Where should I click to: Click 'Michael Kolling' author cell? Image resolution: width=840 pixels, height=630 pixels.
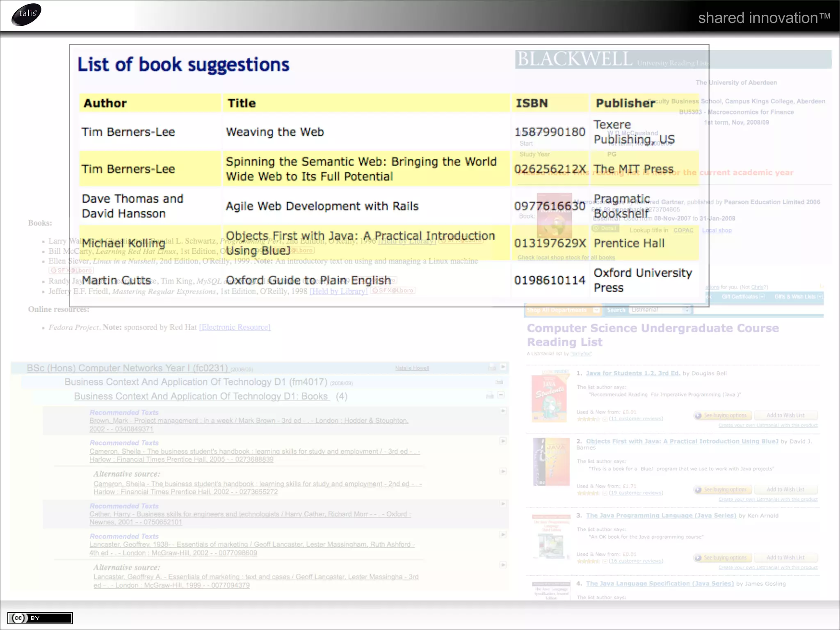tap(150, 243)
